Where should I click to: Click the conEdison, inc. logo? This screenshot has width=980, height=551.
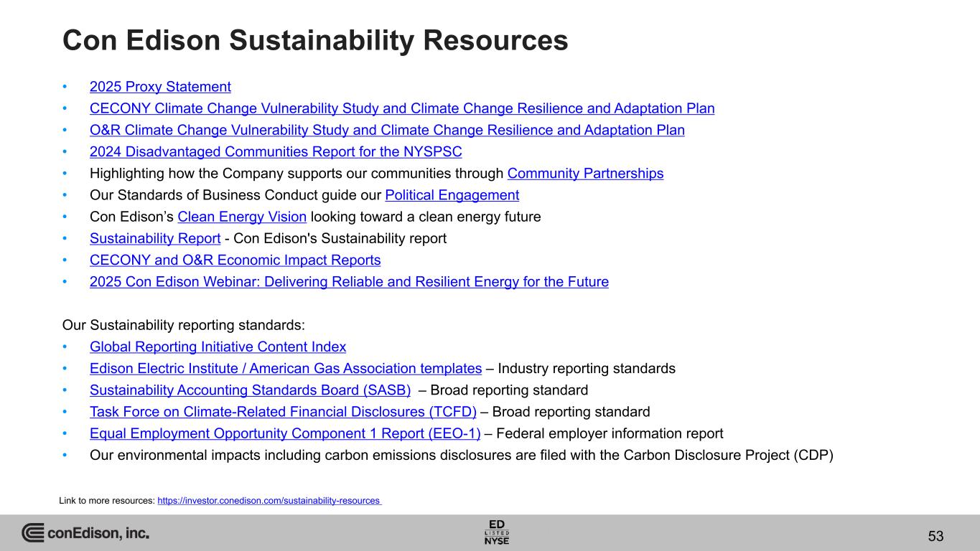point(85,533)
